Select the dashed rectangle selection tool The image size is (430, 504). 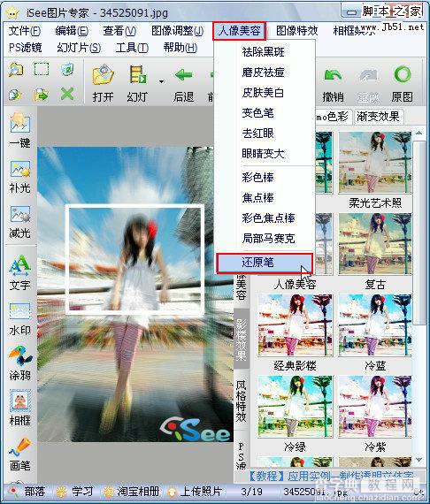[x=42, y=69]
